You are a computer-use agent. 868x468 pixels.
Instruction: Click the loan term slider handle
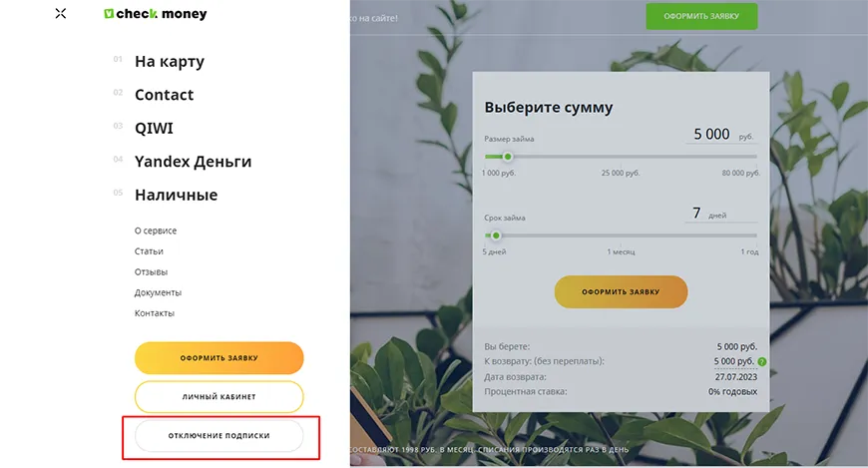[x=495, y=235]
